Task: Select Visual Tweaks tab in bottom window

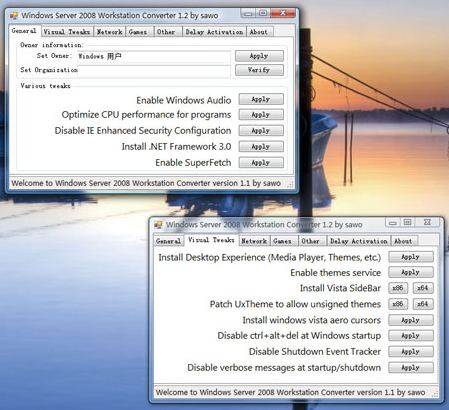Action: 211,240
